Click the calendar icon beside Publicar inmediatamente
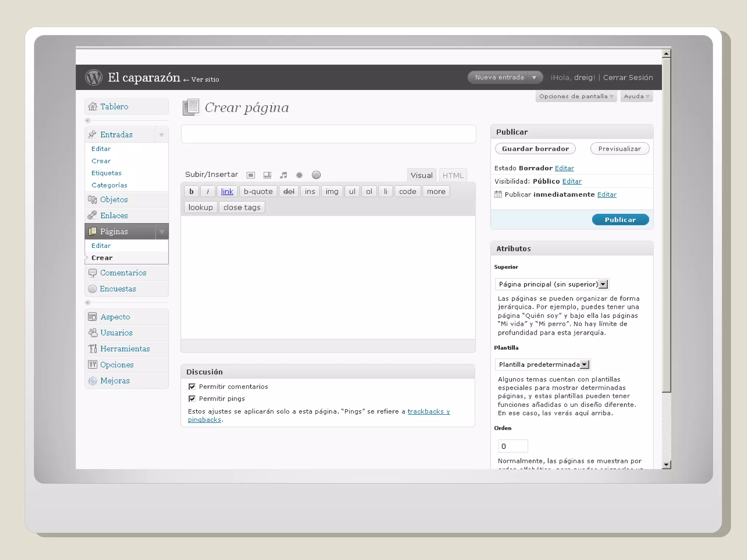747x560 pixels. coord(498,194)
